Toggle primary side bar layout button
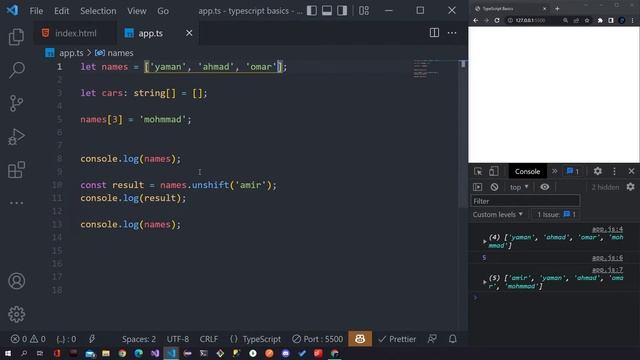 click(312, 11)
